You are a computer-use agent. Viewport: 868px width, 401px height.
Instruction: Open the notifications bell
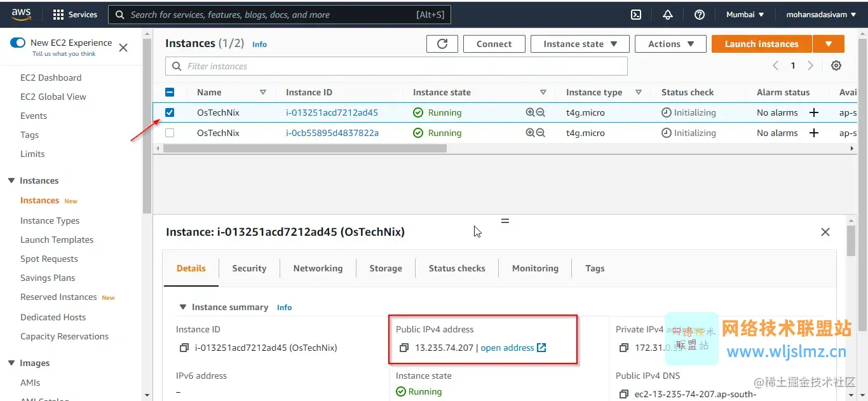[x=668, y=15]
